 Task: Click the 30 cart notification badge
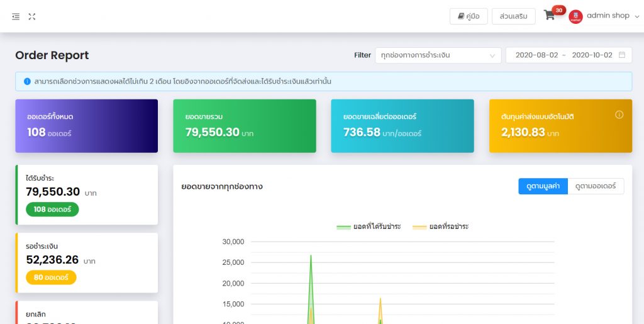558,10
